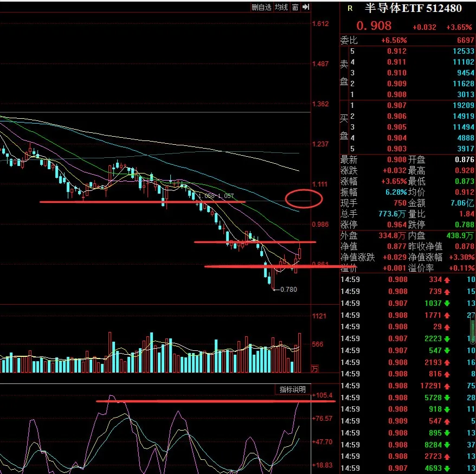Viewport: 476px width, 474px height.
Task: Click the +0.032 change value in the header
Action: pos(424,27)
